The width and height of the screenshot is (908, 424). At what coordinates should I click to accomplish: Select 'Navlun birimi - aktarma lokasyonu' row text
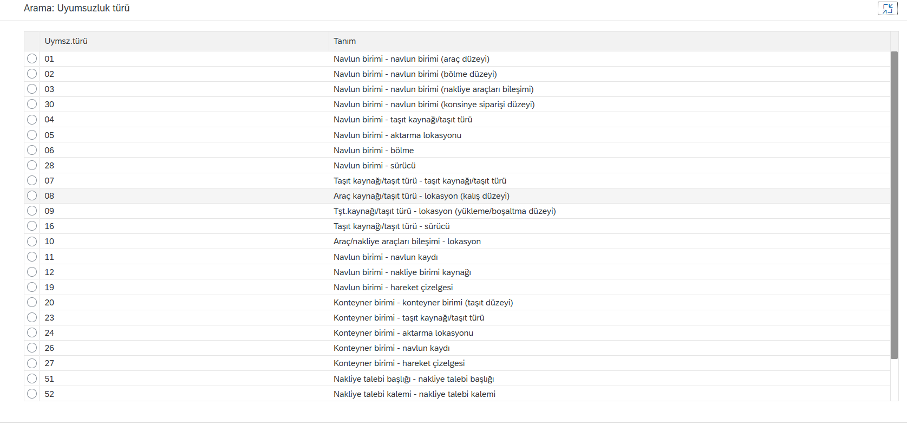point(397,135)
